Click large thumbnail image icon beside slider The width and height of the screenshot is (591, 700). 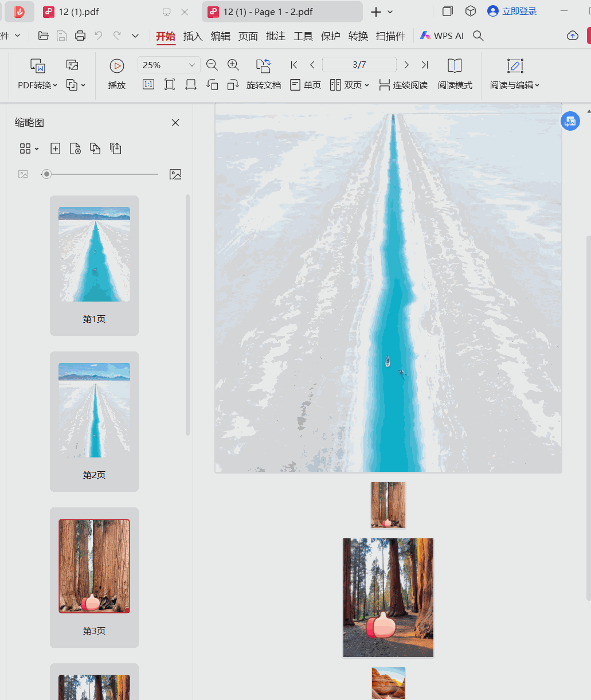point(175,174)
